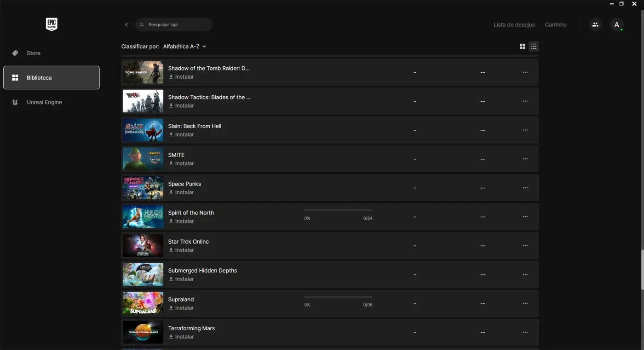Open more options for Slain: Back From Hell
Viewport: 644px width, 350px height.
(525, 130)
